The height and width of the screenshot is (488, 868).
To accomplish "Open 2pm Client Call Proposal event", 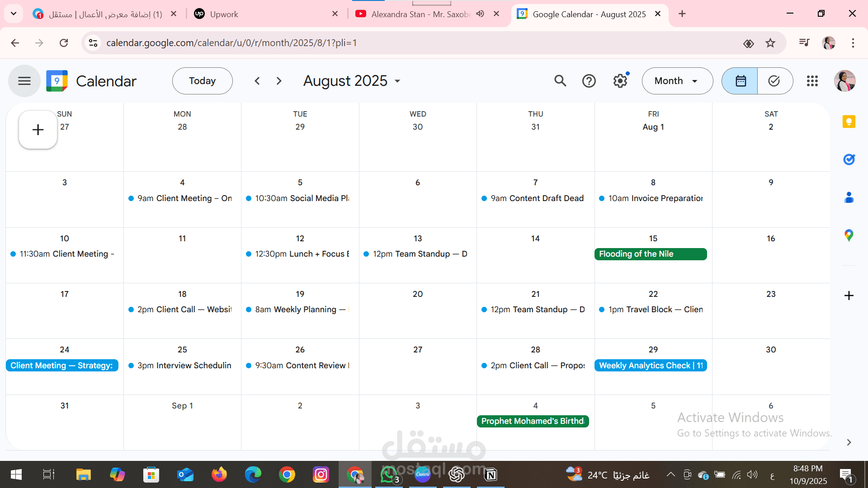I will pos(533,366).
